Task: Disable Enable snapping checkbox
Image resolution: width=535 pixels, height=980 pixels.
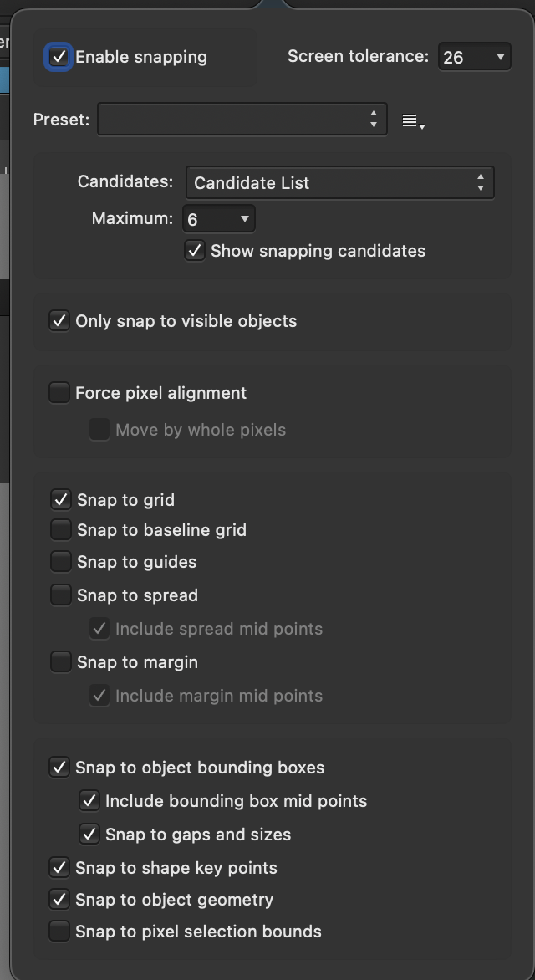Action: click(58, 57)
